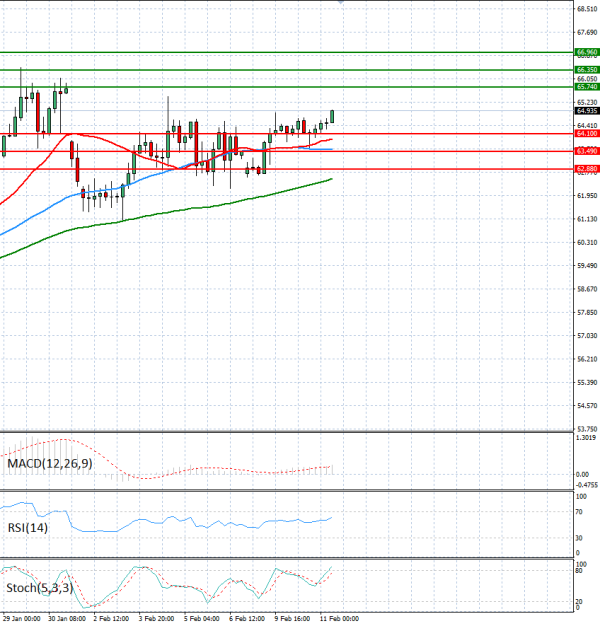Click the 29 Jan 00:00 time label
This screenshot has height=626, width=600.
tap(23, 620)
